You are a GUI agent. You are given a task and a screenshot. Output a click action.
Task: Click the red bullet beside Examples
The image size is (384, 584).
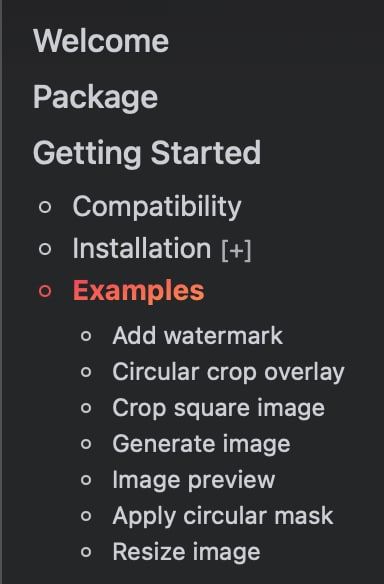coord(45,291)
